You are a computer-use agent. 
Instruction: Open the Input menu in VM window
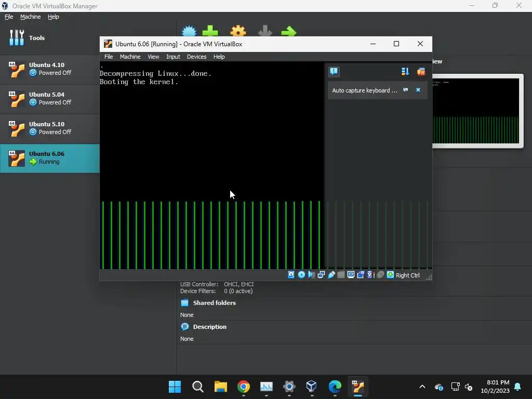pos(173,57)
